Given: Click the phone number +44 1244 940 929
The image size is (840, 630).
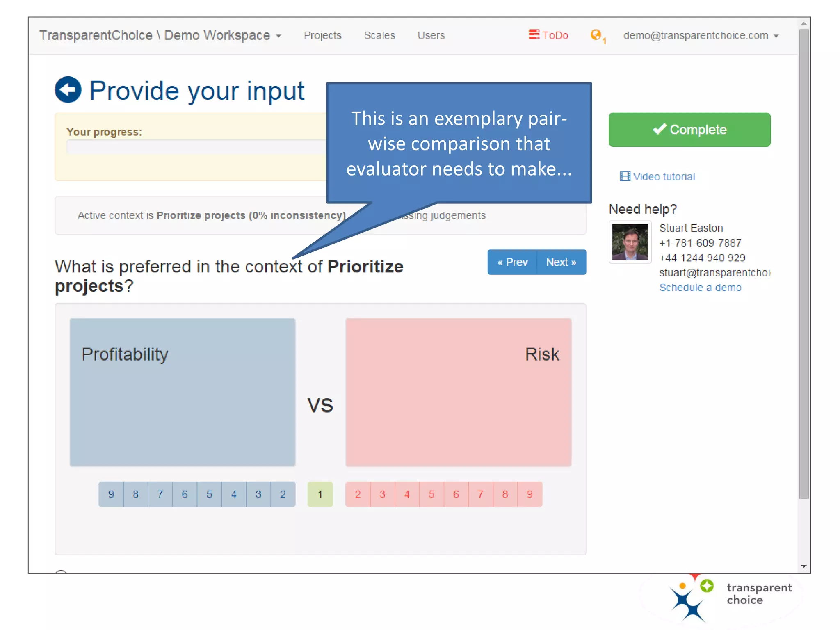Looking at the screenshot, I should [702, 258].
